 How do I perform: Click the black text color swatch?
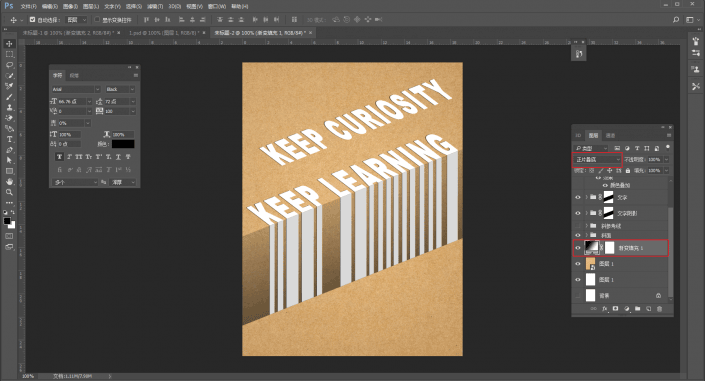123,144
